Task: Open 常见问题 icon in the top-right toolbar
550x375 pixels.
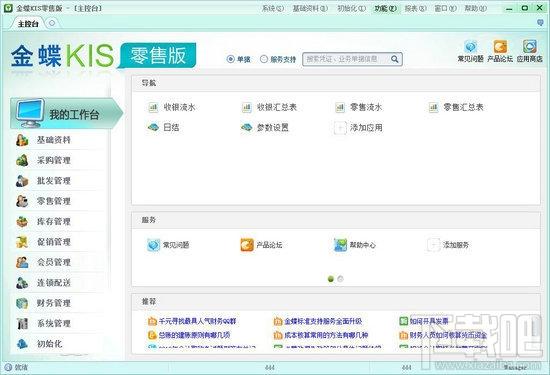Action: [x=470, y=47]
